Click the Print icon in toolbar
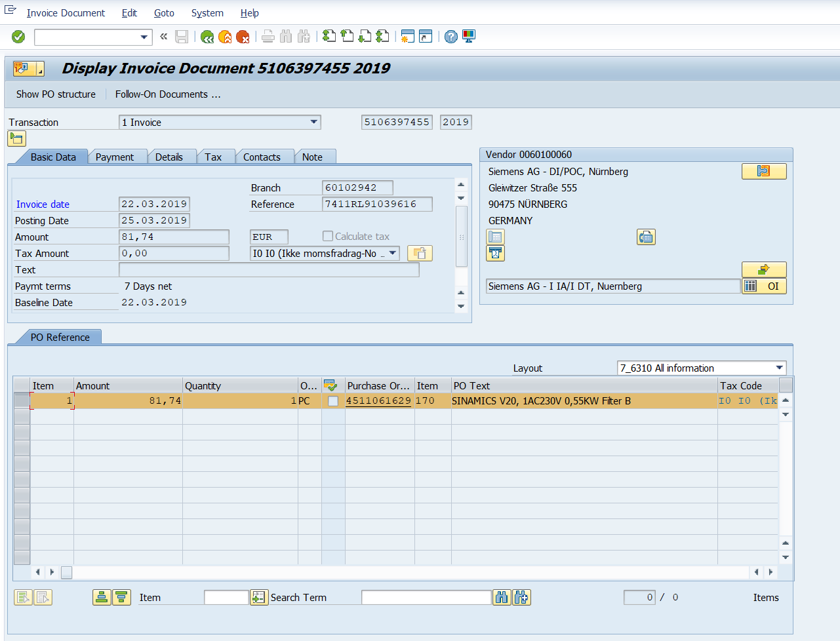Viewport: 840px width, 641px height. 268,37
